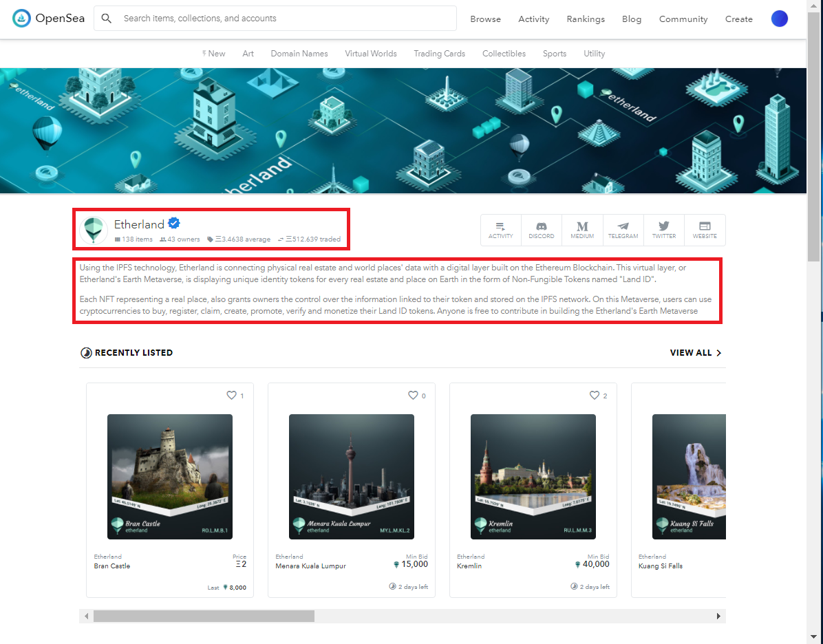Click the Bran Castle item name
This screenshot has width=823, height=644.
[x=111, y=566]
